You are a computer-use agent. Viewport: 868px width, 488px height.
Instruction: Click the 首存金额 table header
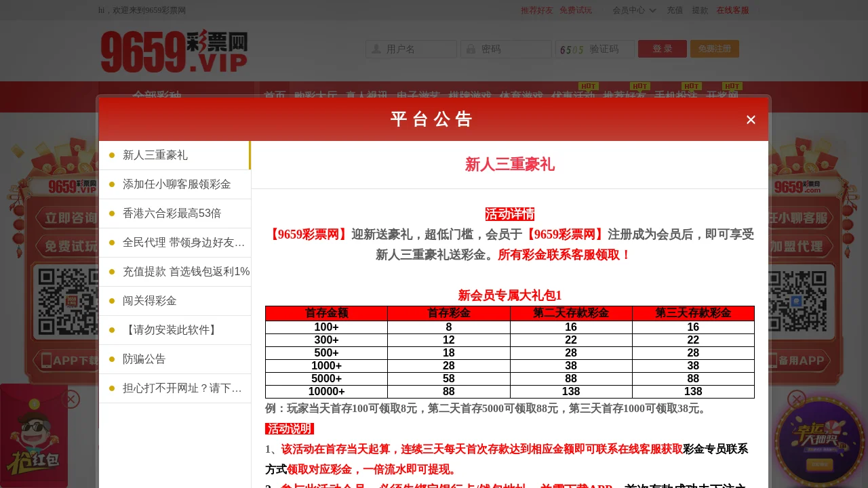coord(326,313)
